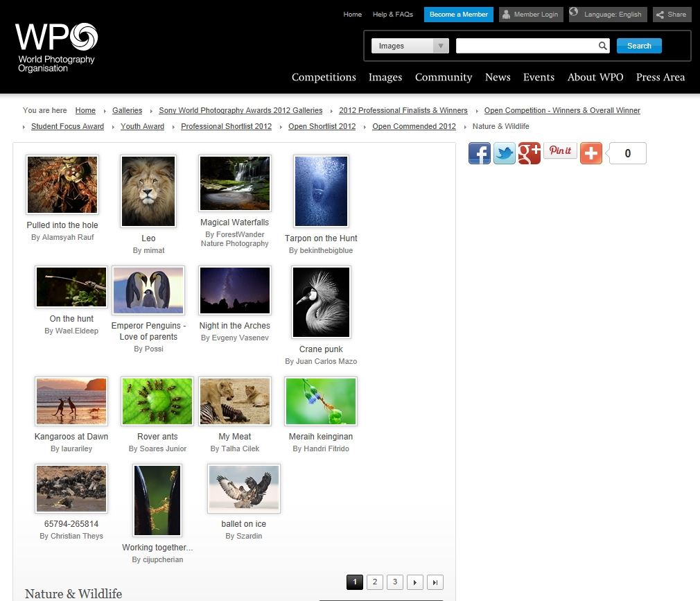This screenshot has width=700, height=601.
Task: Go to page 2 of the gallery
Action: (x=374, y=582)
